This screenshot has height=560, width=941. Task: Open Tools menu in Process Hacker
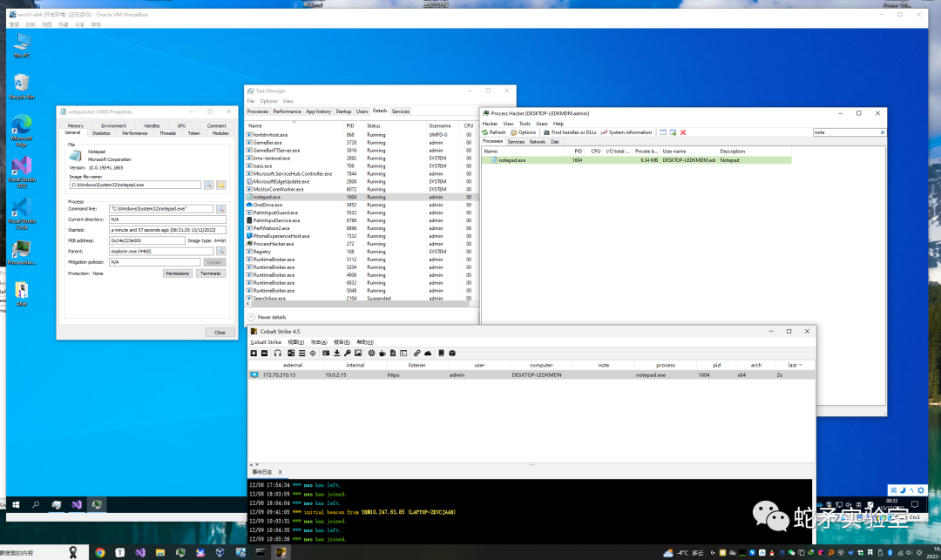(x=525, y=124)
